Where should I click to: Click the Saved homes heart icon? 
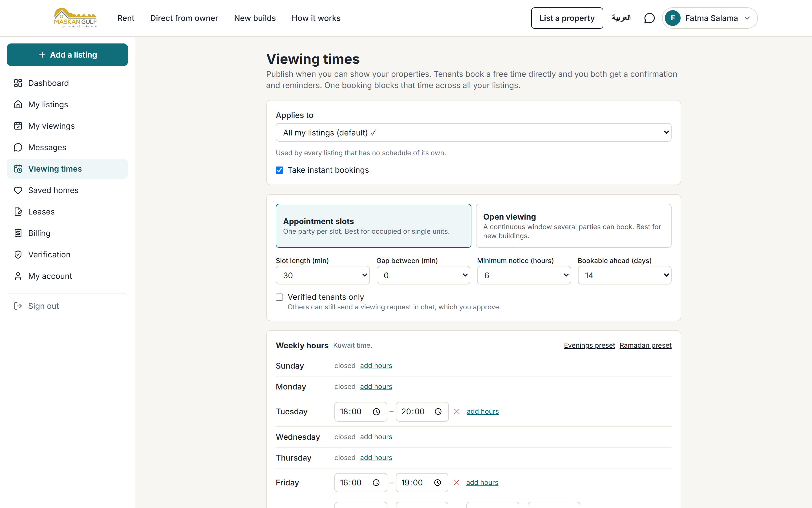click(x=18, y=190)
